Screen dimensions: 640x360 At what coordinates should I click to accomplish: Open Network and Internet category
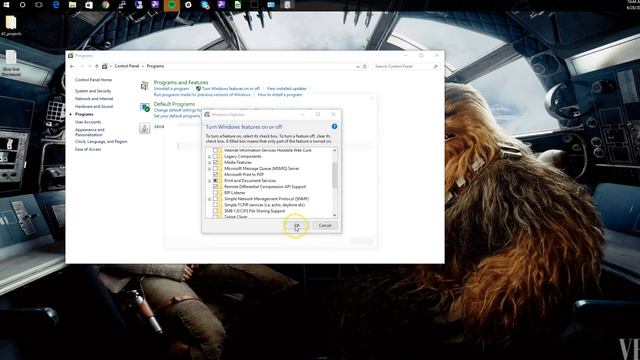pos(94,99)
